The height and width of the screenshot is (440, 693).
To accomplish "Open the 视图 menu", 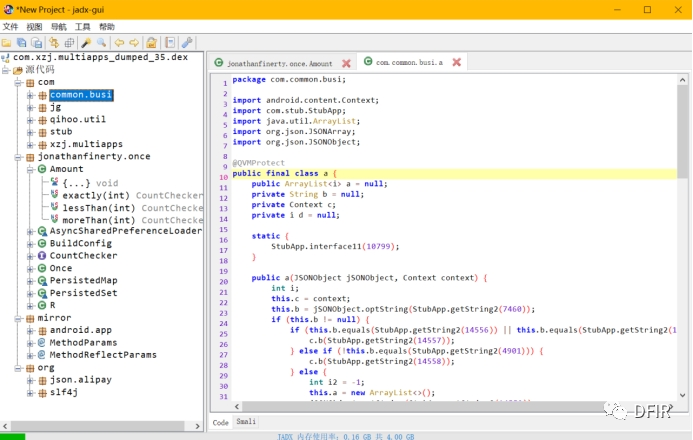I will [34, 27].
